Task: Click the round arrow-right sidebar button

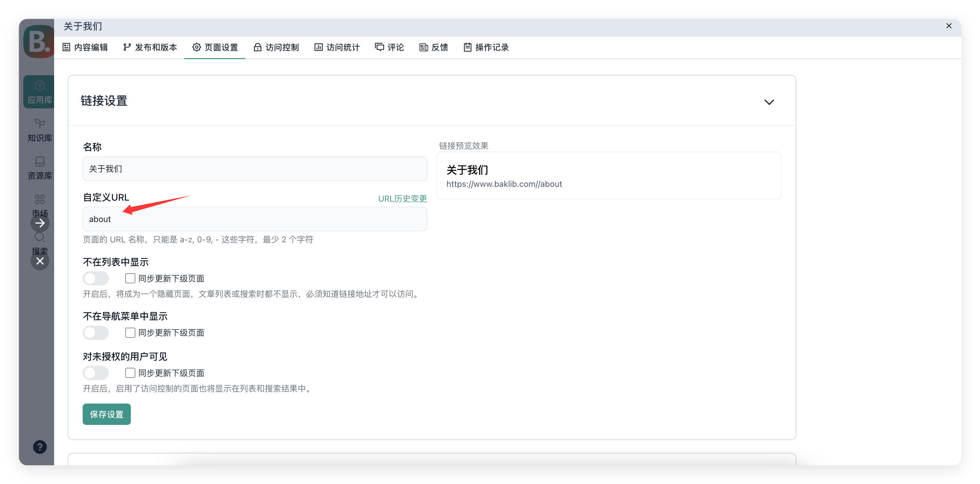Action: point(40,223)
